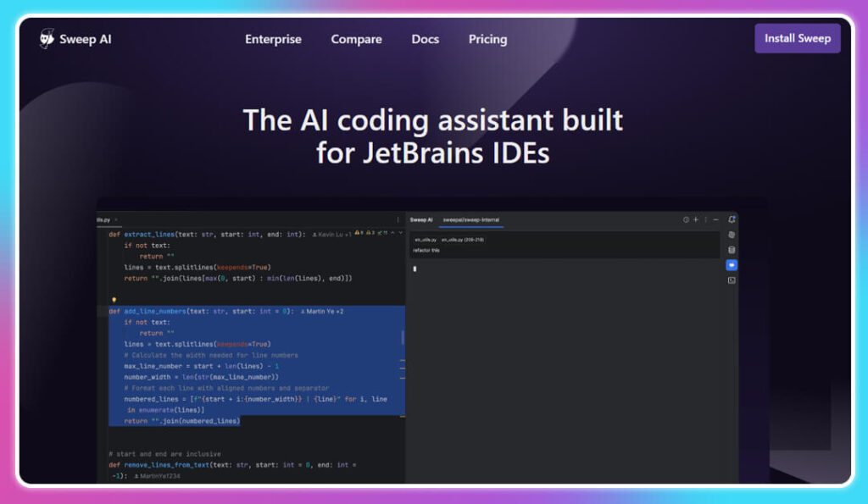The width and height of the screenshot is (868, 504).
Task: Switch to the sweepai/sweep-internal tab
Action: (471, 219)
